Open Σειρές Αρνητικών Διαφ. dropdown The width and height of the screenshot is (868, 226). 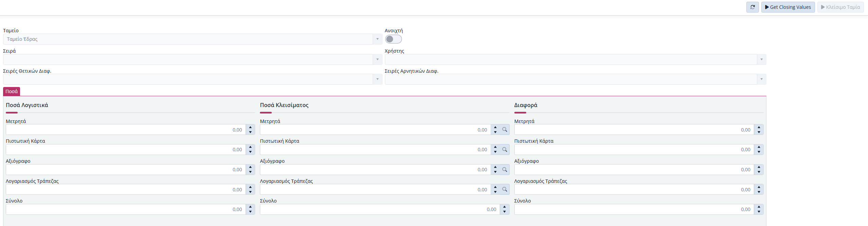coord(761,79)
